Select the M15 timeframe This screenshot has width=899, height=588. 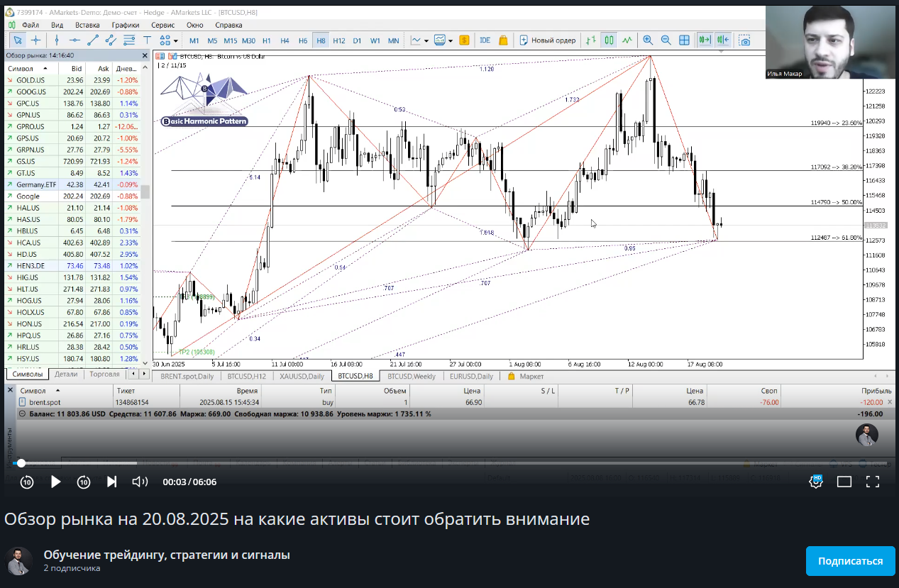pos(230,40)
